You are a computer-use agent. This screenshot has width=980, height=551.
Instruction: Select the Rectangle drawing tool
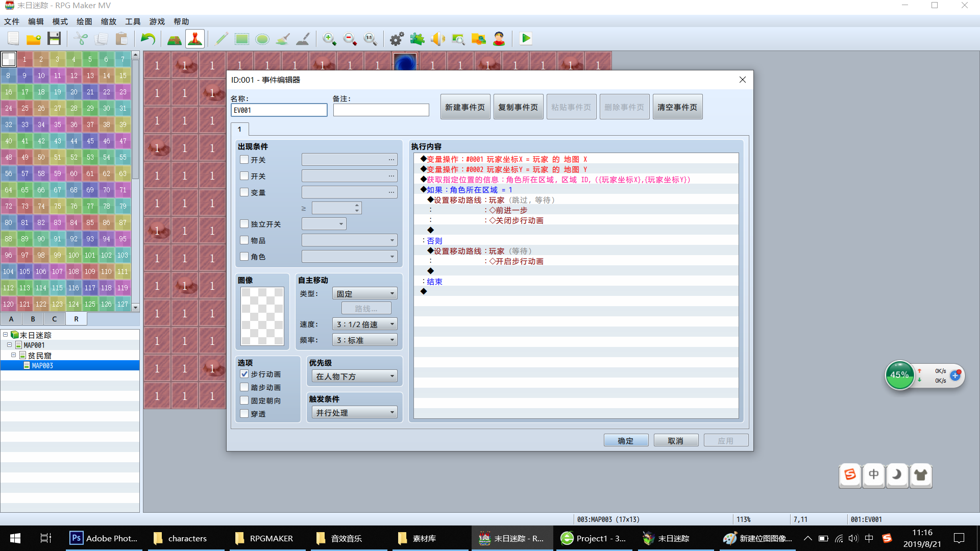coord(242,39)
